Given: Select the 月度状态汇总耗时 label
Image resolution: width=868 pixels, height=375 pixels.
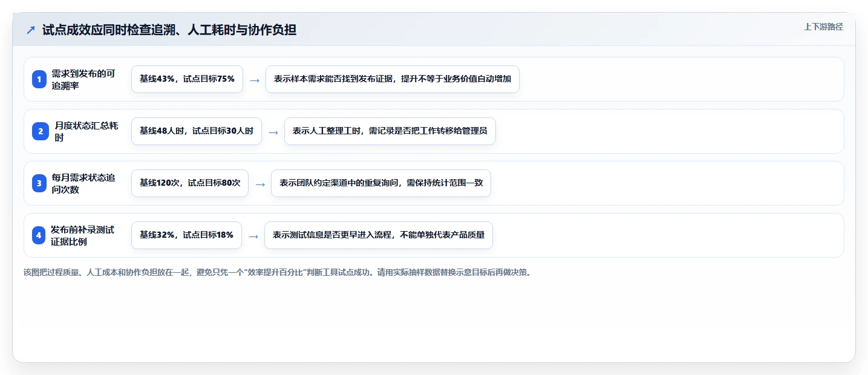Looking at the screenshot, I should pos(86,131).
